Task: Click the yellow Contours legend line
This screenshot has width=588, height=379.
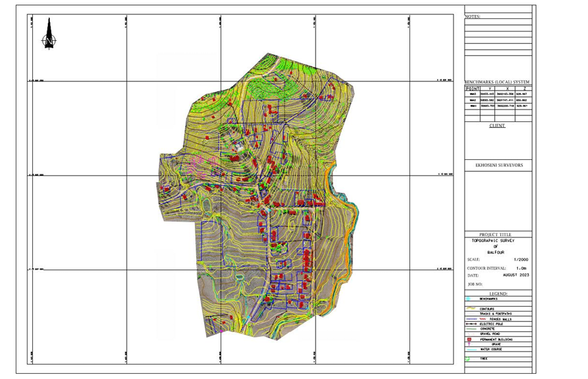Action: (x=472, y=308)
